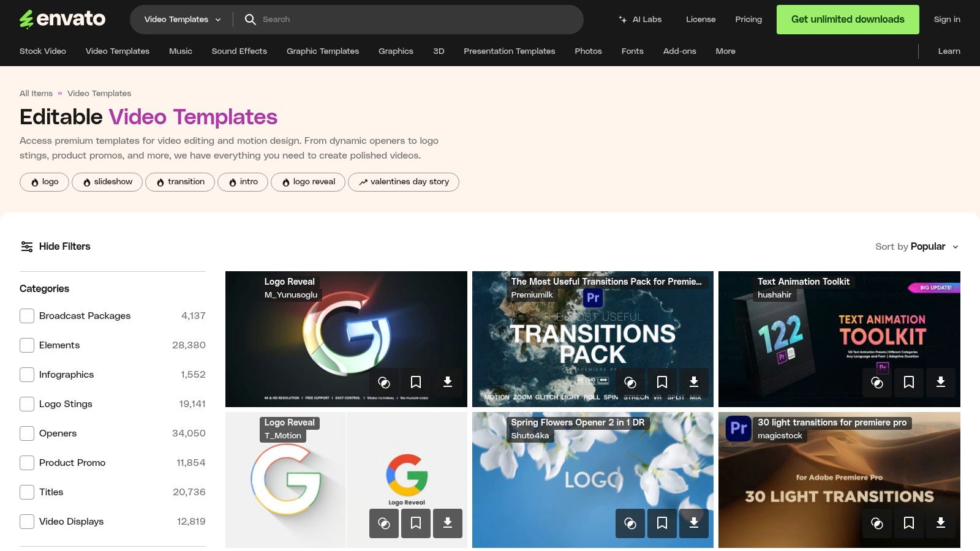Click the Envato logo
Screen dimensions: 980x551
62,20
